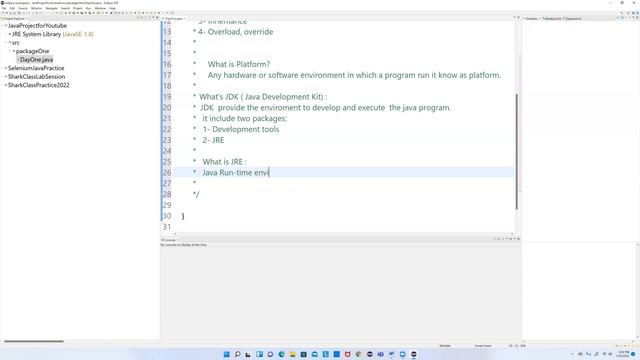
Task: Select the Console tab
Action: click(170, 240)
